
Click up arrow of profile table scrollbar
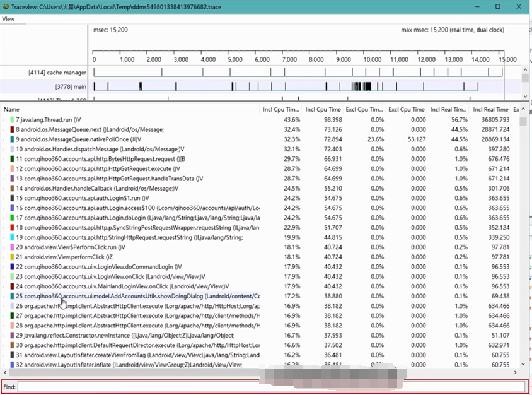point(523,109)
